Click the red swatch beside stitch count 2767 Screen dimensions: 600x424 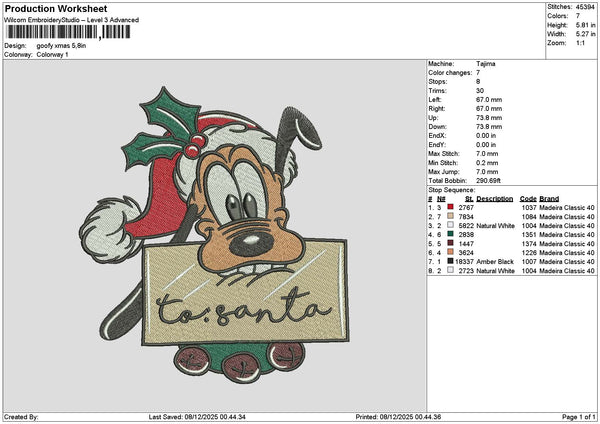coord(450,207)
